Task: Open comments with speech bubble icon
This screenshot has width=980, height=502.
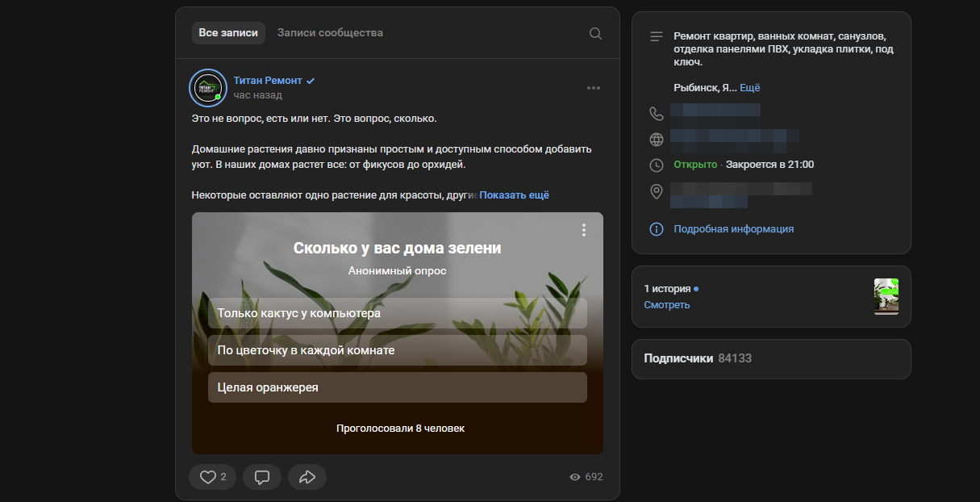Action: click(x=261, y=477)
